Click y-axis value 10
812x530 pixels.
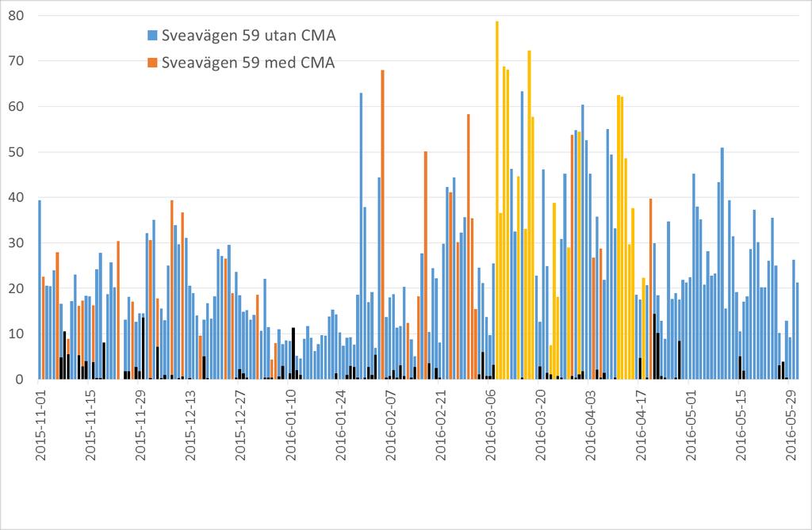point(16,334)
